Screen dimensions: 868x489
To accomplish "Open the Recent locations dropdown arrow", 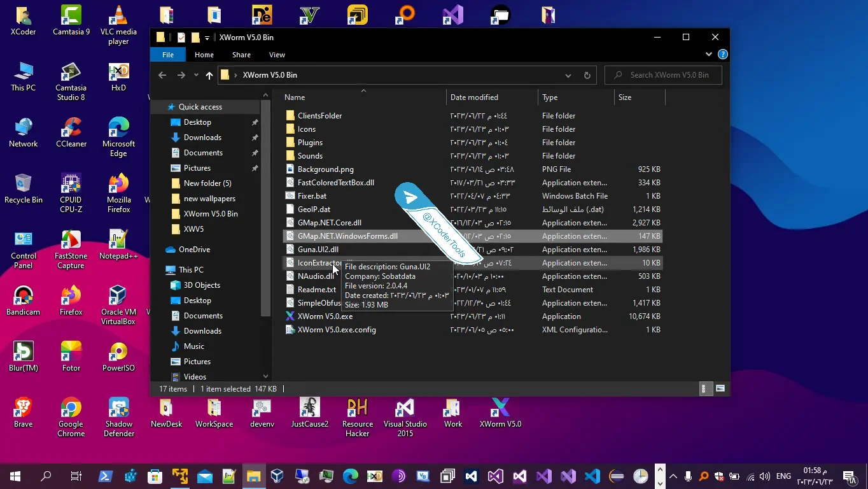I will point(196,75).
